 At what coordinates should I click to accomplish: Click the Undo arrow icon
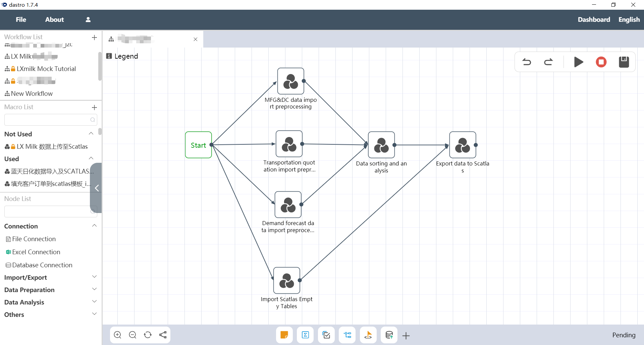pos(527,62)
